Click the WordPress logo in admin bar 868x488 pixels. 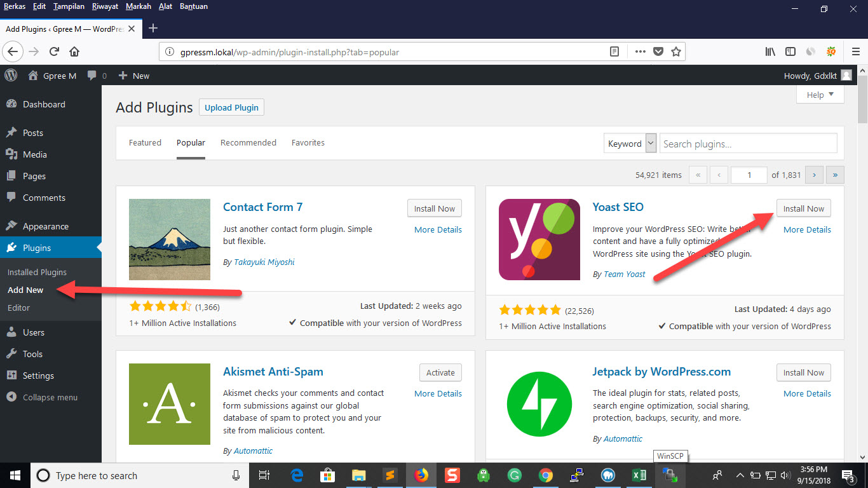tap(11, 75)
